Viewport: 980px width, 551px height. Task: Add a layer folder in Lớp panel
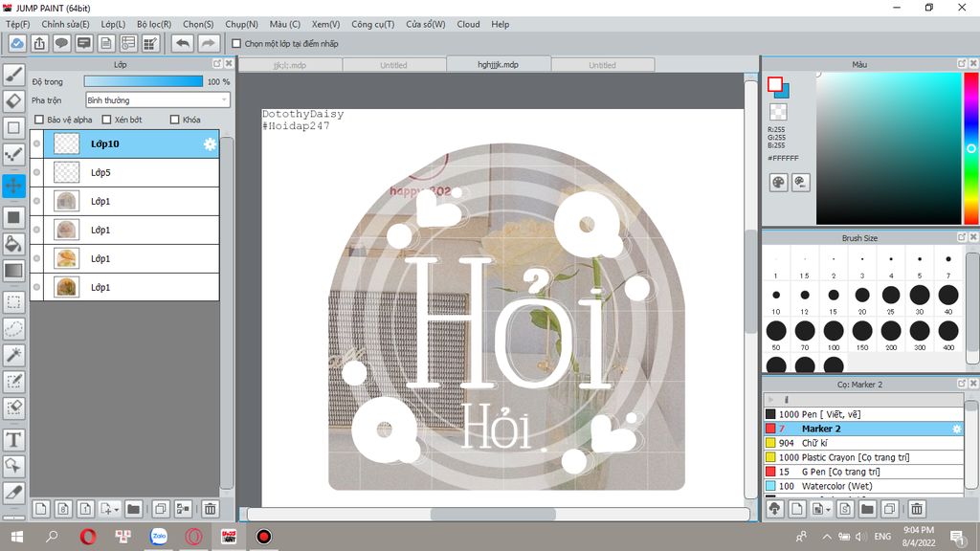pos(133,509)
